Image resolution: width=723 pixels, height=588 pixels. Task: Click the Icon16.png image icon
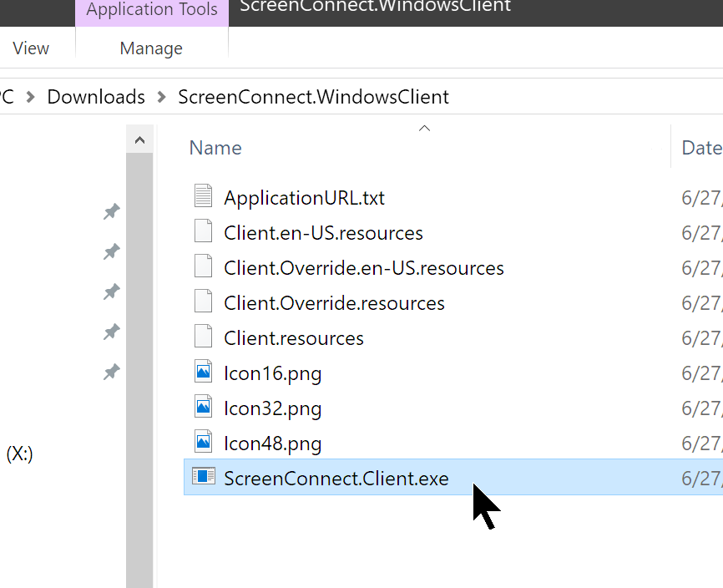click(203, 371)
